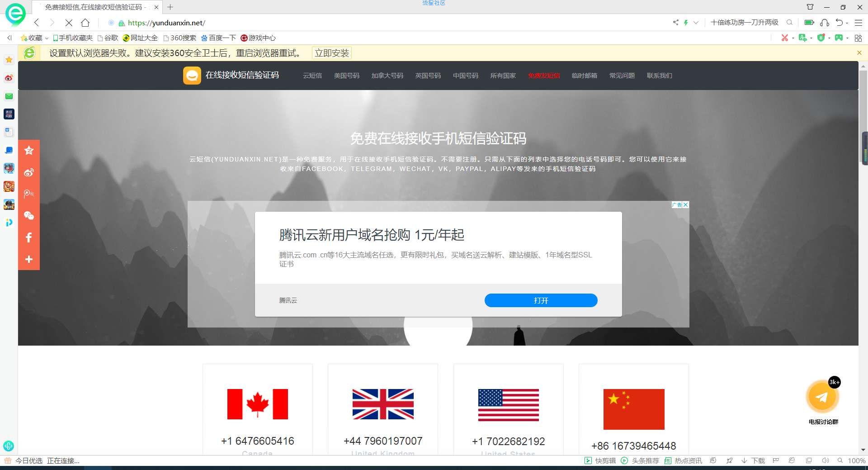Screen dimensions: 868x470
Task: Click the 在线接收短信验证码 site logo
Action: coord(231,76)
